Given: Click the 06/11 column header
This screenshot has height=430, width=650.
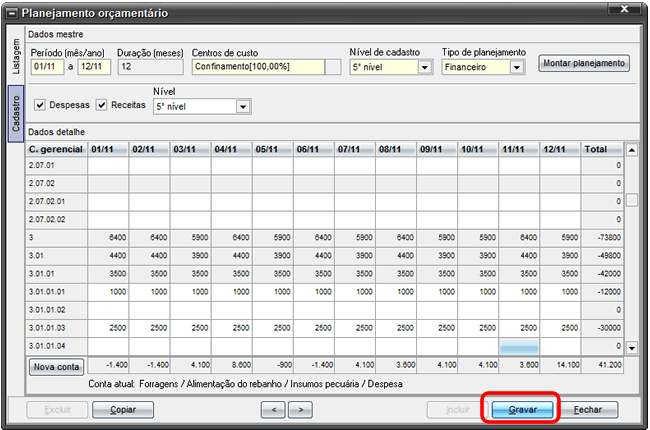Looking at the screenshot, I should [x=313, y=149].
